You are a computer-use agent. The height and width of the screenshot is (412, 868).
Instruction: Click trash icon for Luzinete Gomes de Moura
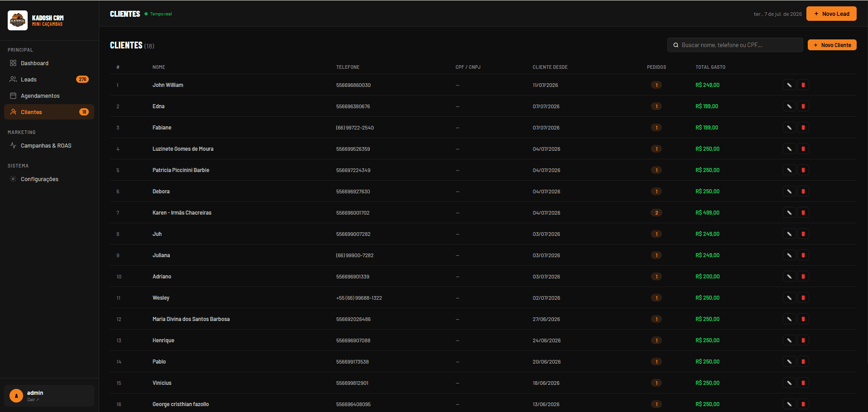[x=803, y=149]
